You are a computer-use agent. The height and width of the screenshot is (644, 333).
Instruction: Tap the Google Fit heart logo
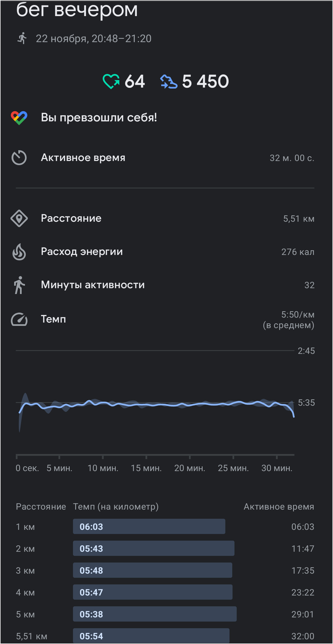[19, 118]
